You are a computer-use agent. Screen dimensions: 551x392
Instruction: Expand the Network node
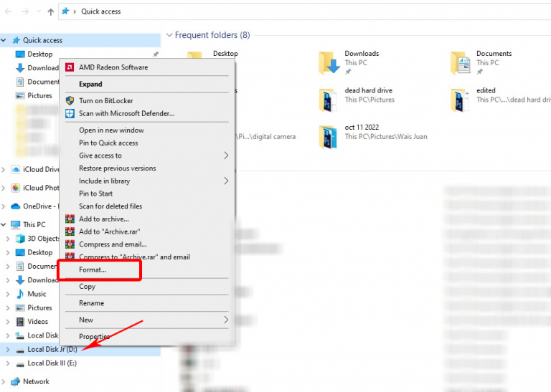tap(4, 381)
